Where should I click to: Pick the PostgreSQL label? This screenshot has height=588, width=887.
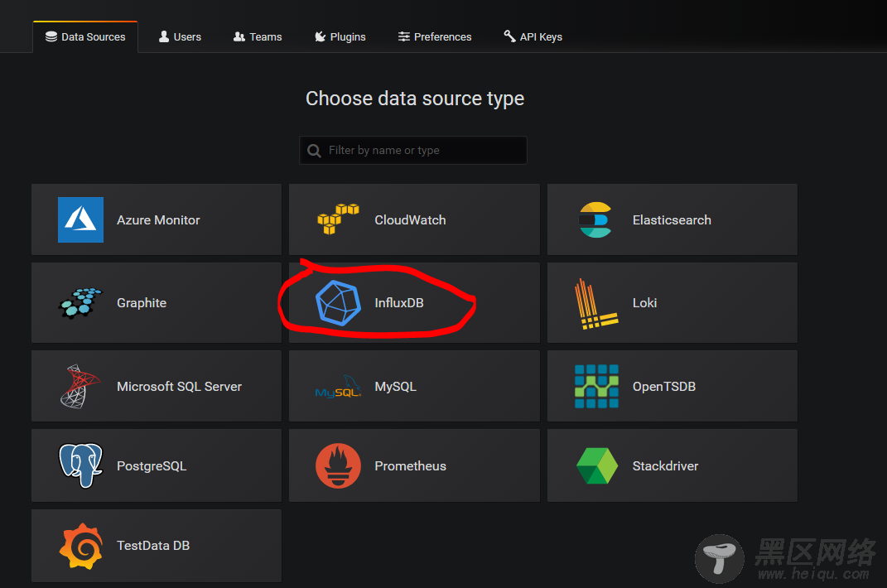tap(152, 466)
